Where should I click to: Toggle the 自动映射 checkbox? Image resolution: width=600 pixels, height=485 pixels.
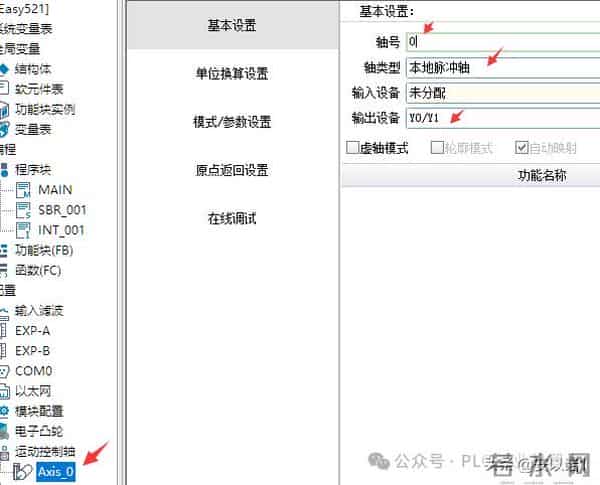pos(522,147)
